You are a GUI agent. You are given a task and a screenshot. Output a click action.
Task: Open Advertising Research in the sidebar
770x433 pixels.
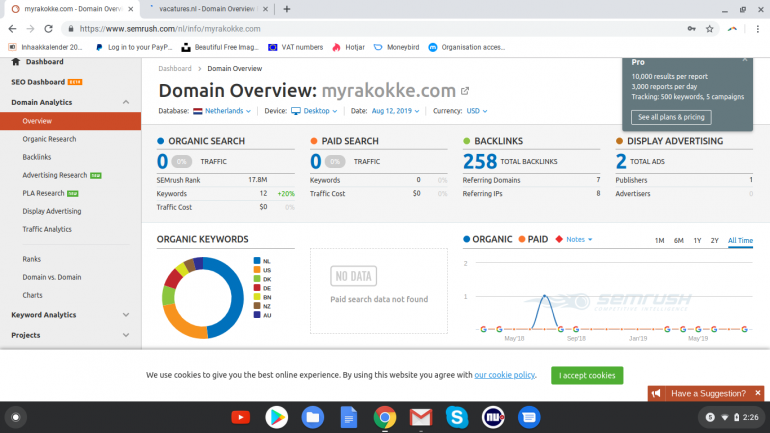(x=55, y=175)
